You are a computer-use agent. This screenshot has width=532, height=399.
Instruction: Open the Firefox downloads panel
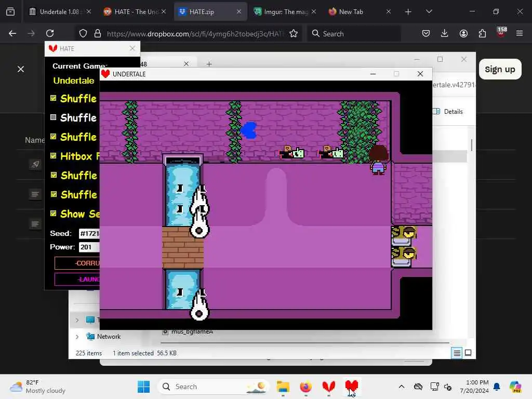[445, 33]
